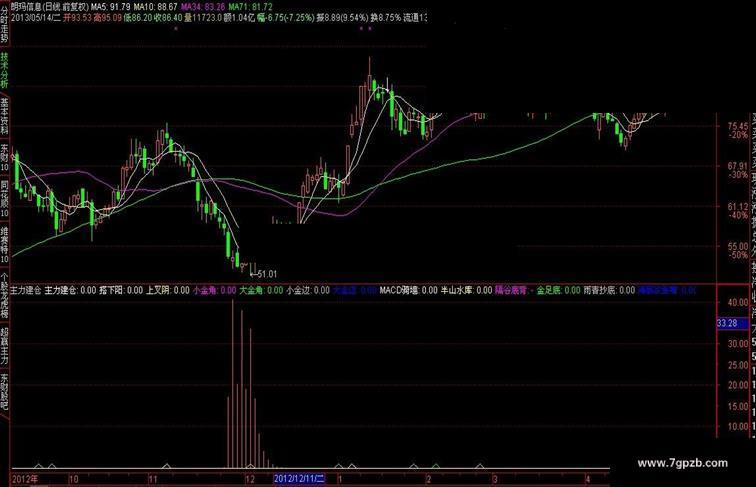Open the 基本资料 side tab

[x=4, y=116]
